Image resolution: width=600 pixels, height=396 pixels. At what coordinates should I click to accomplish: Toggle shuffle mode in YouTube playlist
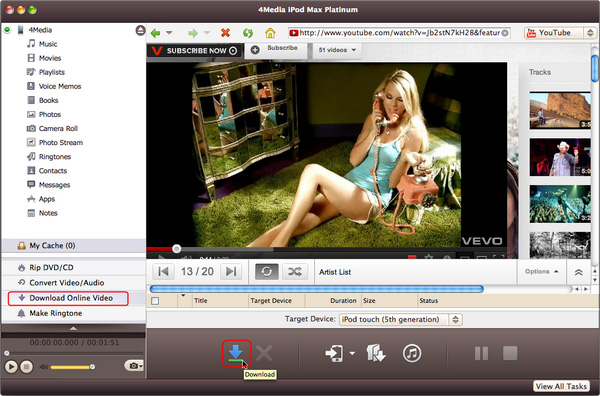click(295, 272)
